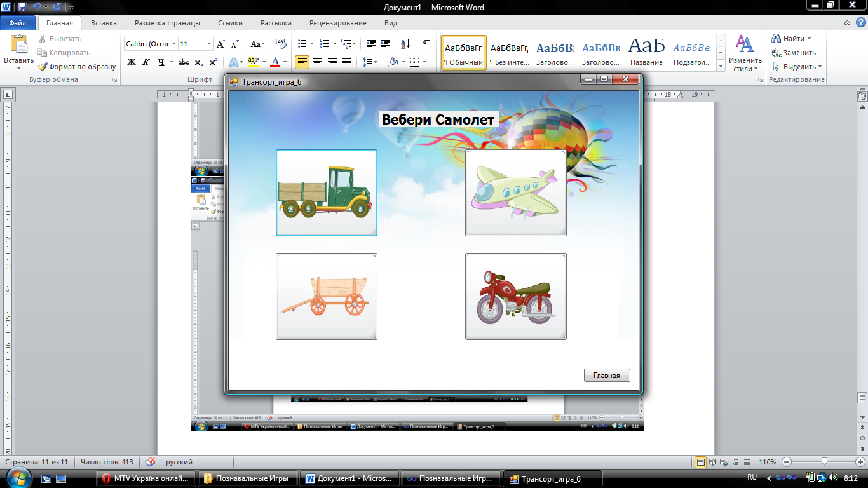Open text effects glowing A icon

(233, 62)
